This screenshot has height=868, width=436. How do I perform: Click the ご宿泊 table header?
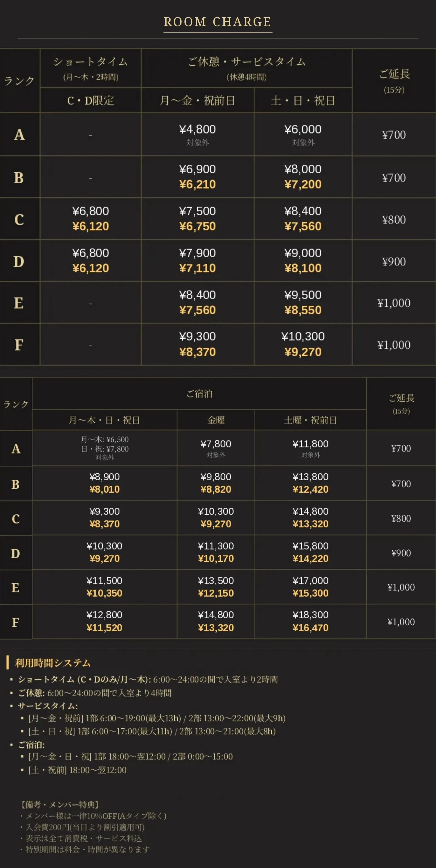pos(199,394)
